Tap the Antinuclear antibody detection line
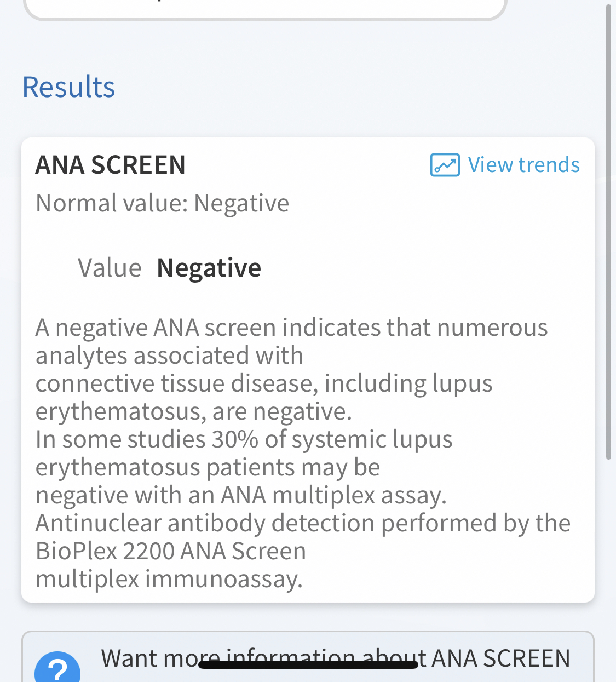616x682 pixels. coord(303,523)
